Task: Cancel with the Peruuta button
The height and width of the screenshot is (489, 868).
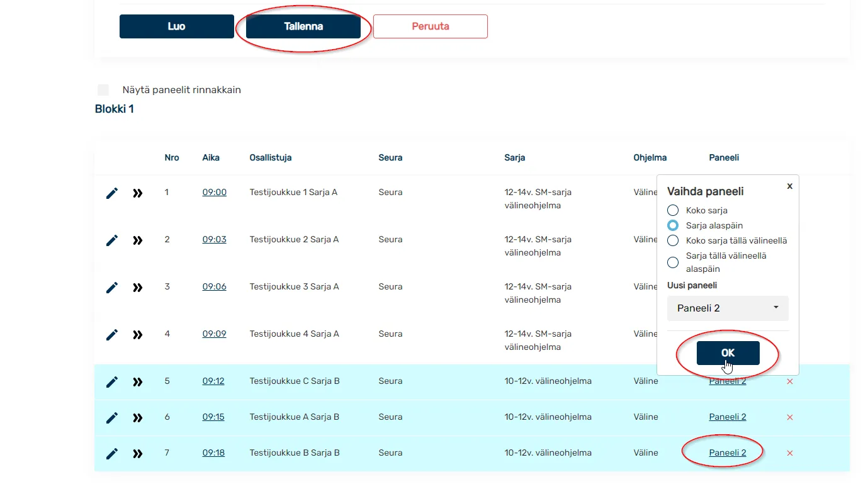Action: pos(431,26)
